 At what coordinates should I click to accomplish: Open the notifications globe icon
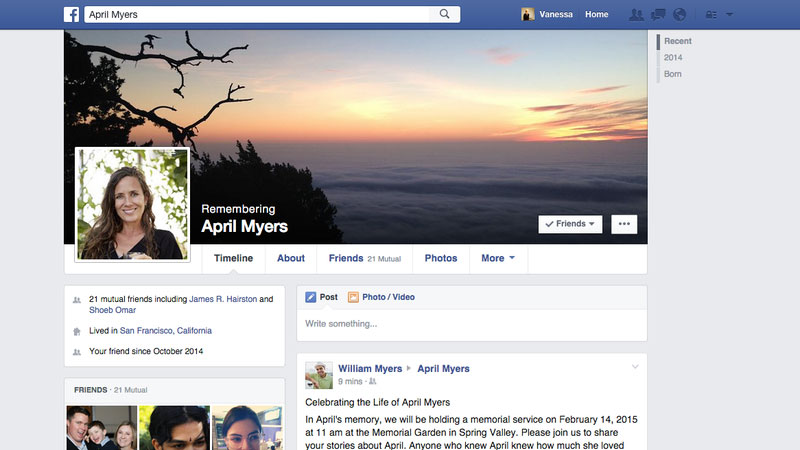pos(679,14)
